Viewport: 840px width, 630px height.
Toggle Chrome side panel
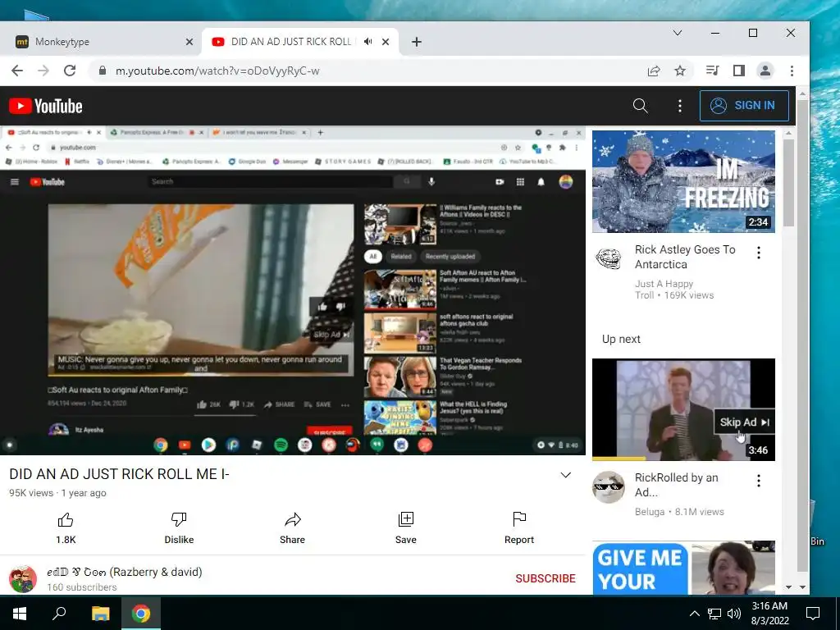coord(739,71)
